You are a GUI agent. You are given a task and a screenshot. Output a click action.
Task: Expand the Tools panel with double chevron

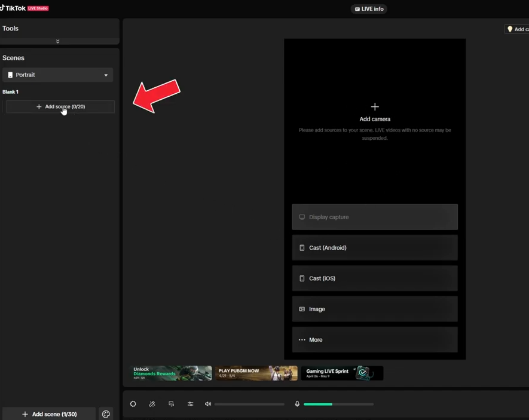click(58, 41)
